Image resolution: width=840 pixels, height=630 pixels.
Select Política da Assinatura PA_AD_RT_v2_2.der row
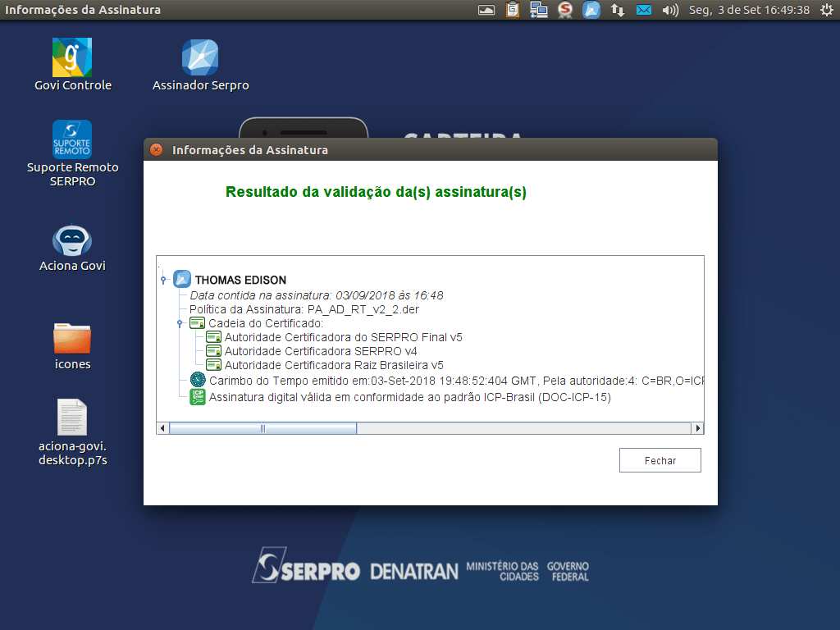(x=304, y=309)
